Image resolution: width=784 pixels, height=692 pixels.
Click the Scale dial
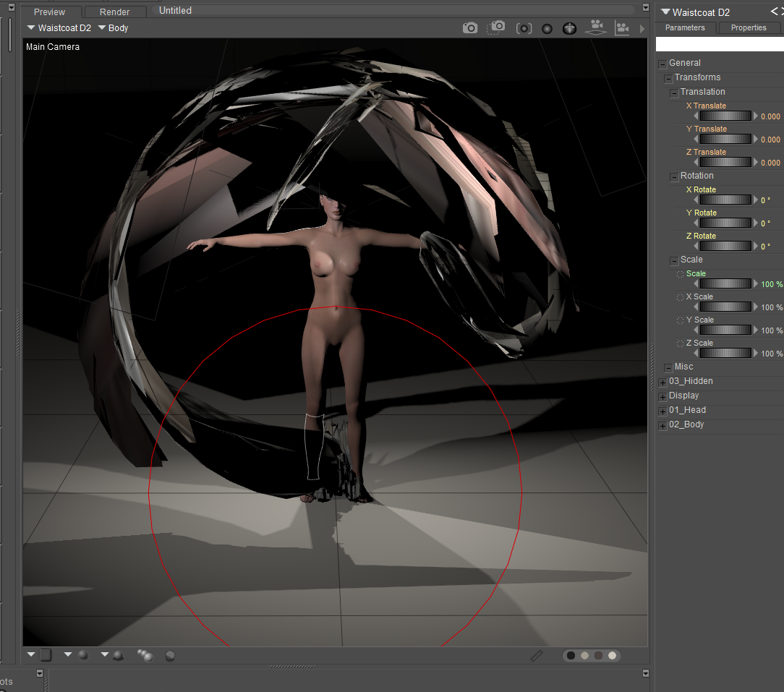coord(725,283)
